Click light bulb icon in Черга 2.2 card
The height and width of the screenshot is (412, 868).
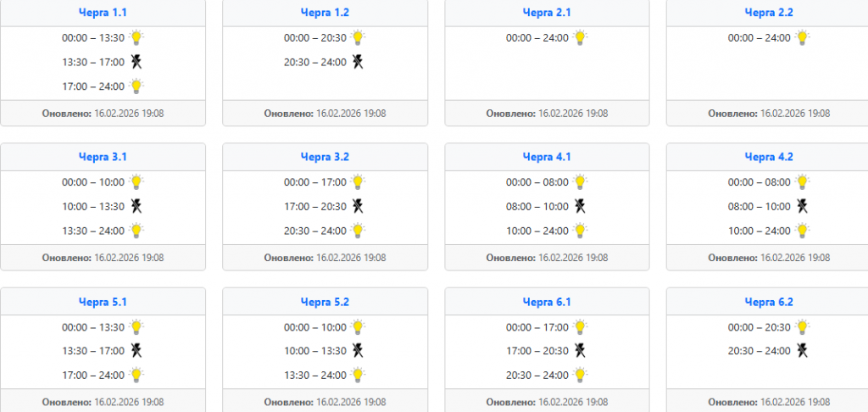coord(802,37)
